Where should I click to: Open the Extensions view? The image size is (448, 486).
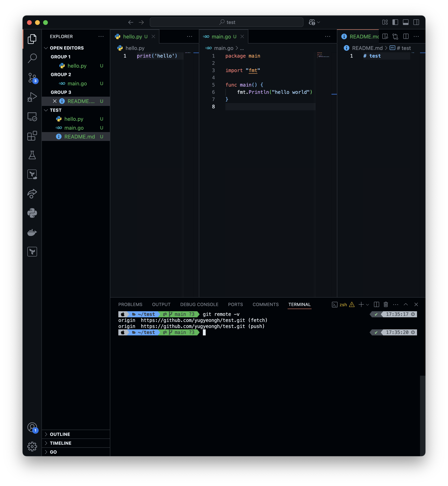[x=32, y=136]
